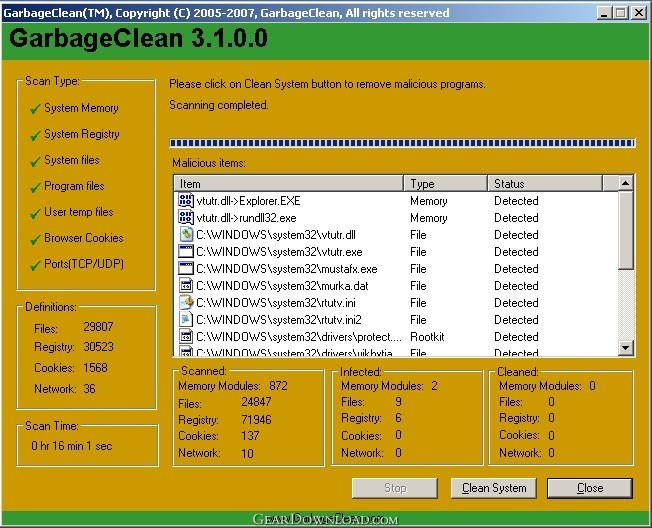Select C:\WINDOWS\system32\rtutv.ini entry
652x528 pixels.
coord(276,303)
